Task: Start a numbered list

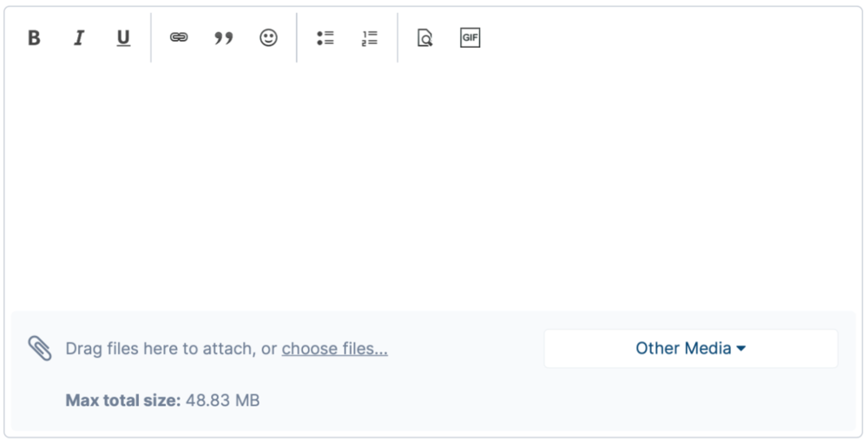Action: pos(370,38)
